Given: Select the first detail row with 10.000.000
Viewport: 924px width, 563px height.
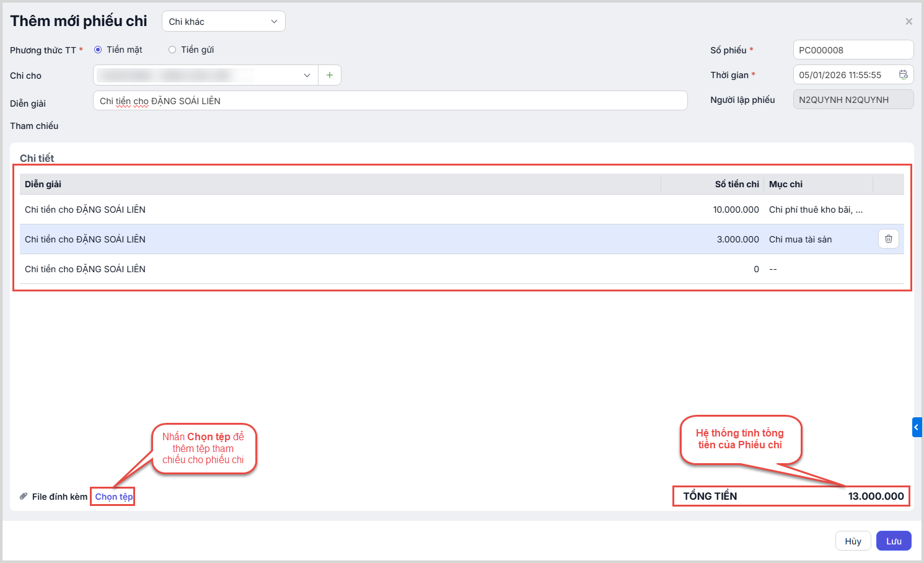Looking at the screenshot, I should [x=372, y=210].
